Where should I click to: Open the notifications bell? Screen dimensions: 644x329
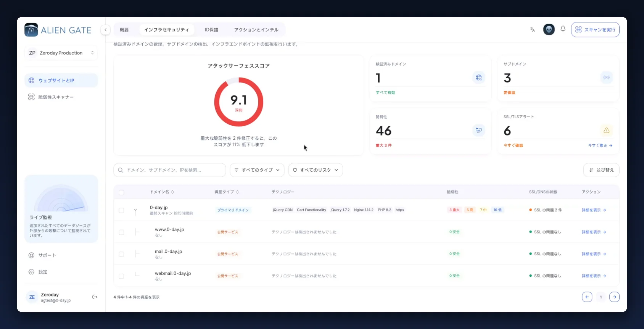click(563, 29)
